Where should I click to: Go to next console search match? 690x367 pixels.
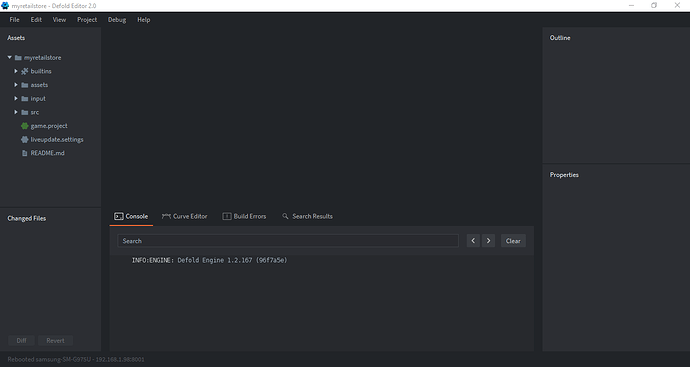[488, 241]
